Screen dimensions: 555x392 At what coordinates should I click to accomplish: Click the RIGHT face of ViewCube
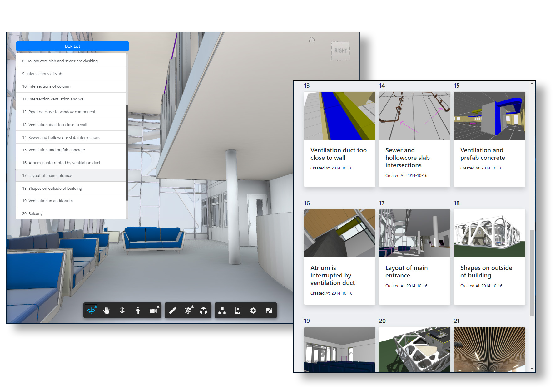click(340, 51)
